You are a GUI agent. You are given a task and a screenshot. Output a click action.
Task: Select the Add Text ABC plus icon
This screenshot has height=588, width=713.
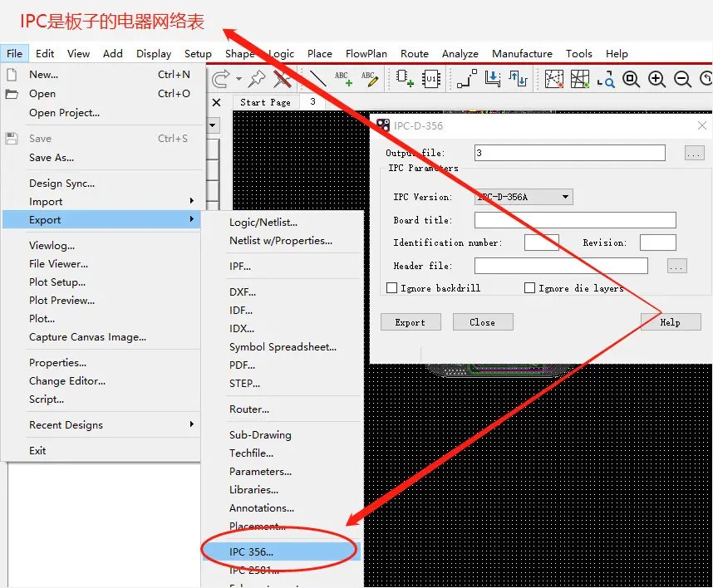coord(343,79)
